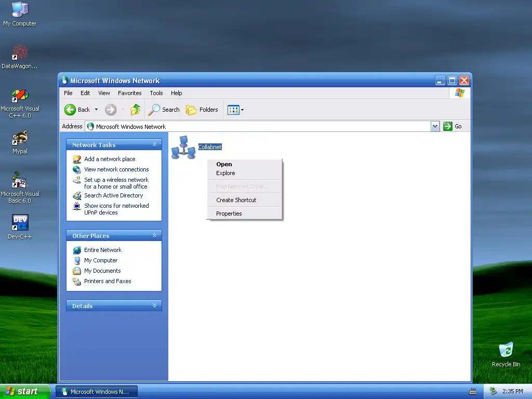Open the Back history dropdown arrow
Screen dimensions: 532x399
96,110
